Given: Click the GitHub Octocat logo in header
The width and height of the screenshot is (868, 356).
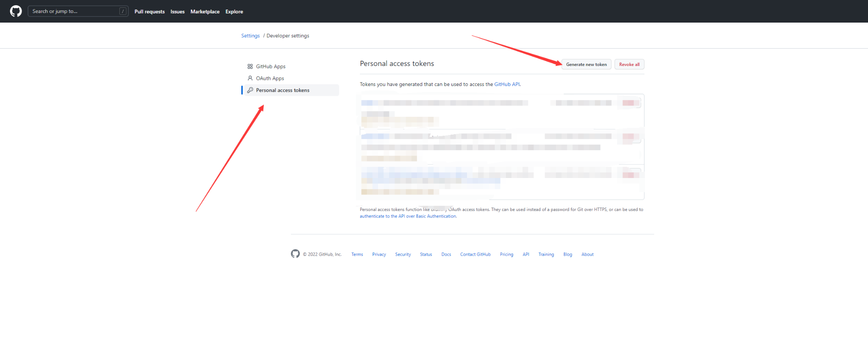Looking at the screenshot, I should (16, 11).
